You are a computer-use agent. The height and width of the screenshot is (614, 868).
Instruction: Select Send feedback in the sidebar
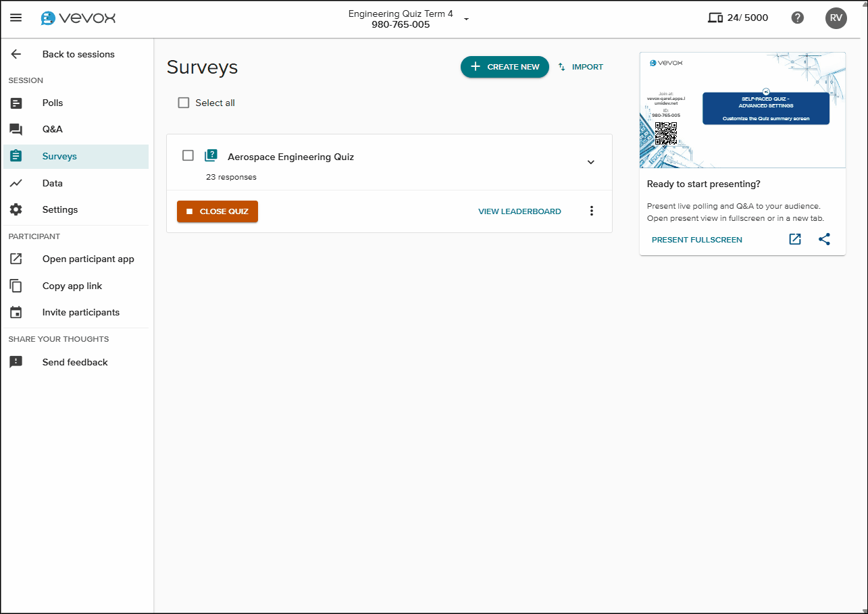coord(16,362)
